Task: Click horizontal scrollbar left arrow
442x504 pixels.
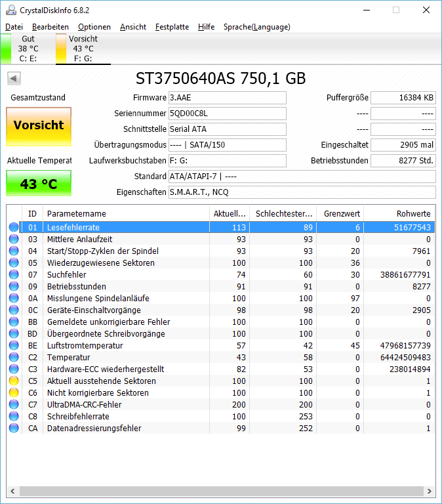Action: [x=12, y=491]
